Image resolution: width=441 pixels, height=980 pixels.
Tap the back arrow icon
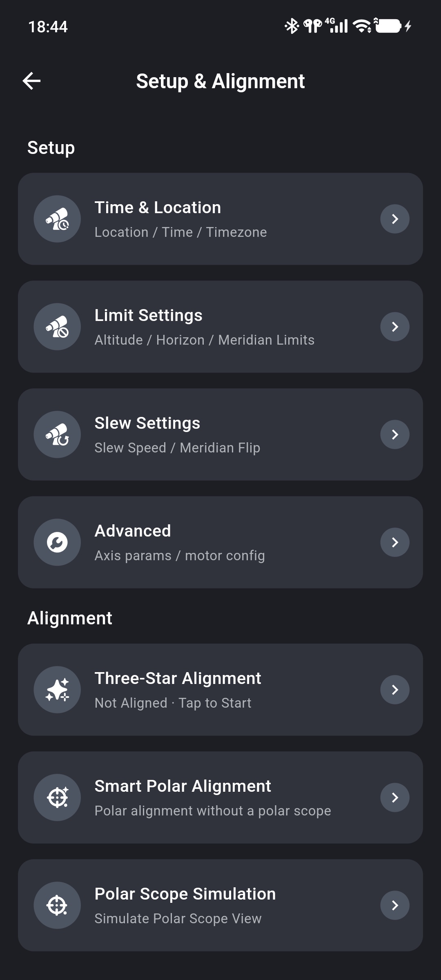click(x=31, y=81)
